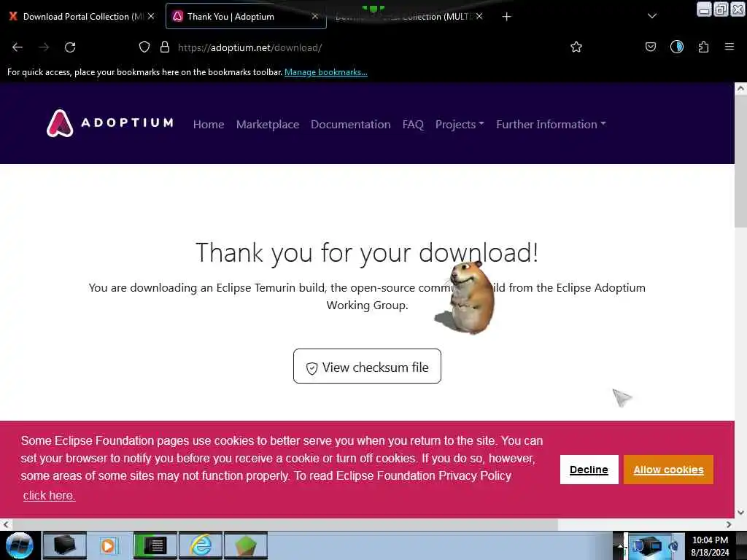Screen dimensions: 747x560
Task: Open the Manage bookmarks link
Action: (326, 72)
